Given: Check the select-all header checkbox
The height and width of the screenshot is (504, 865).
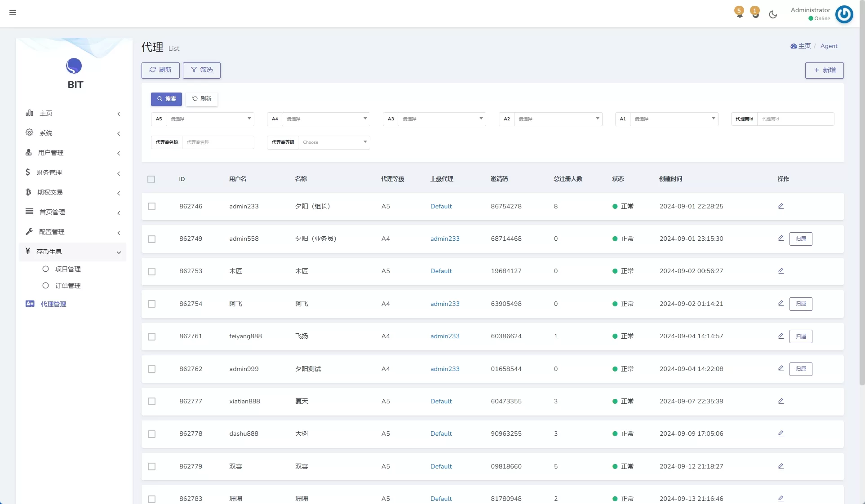Looking at the screenshot, I should (x=151, y=179).
